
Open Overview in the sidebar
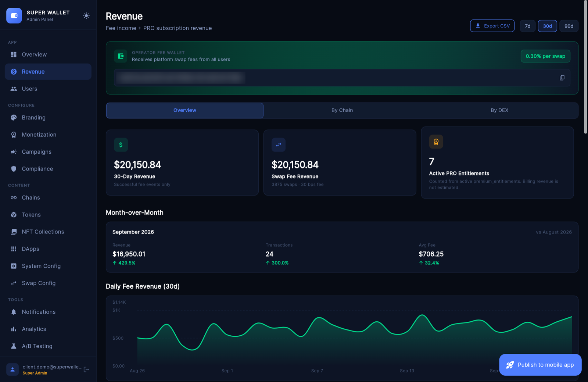48,54
